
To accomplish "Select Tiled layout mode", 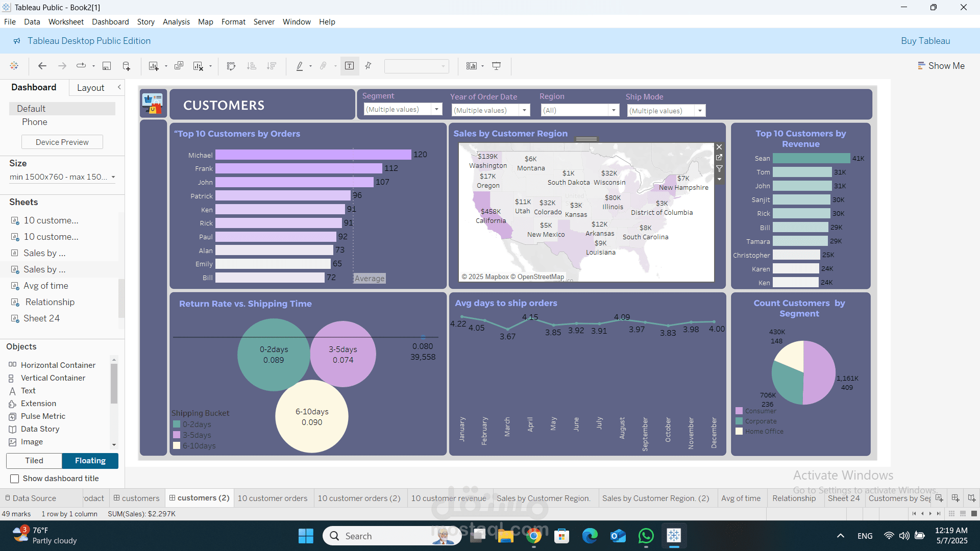I will 34,461.
